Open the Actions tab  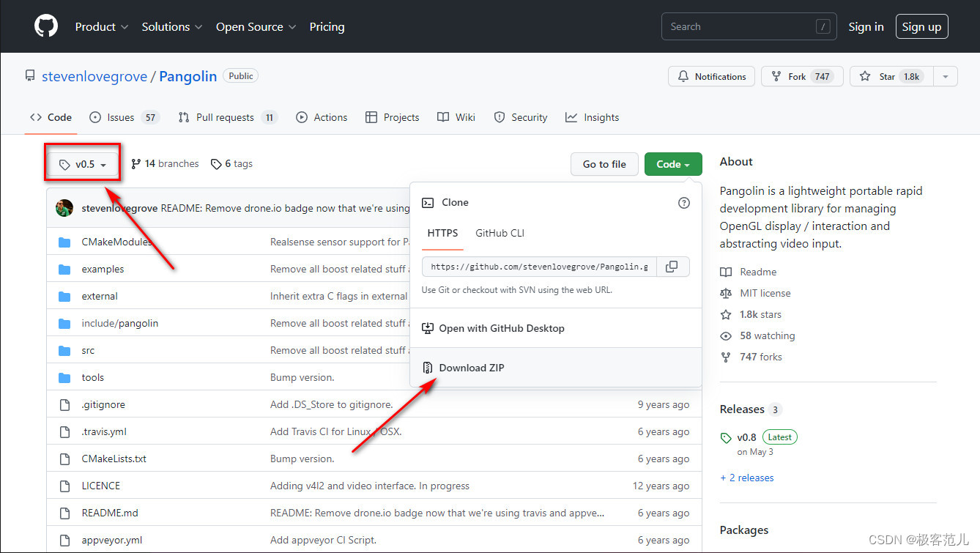tap(322, 117)
